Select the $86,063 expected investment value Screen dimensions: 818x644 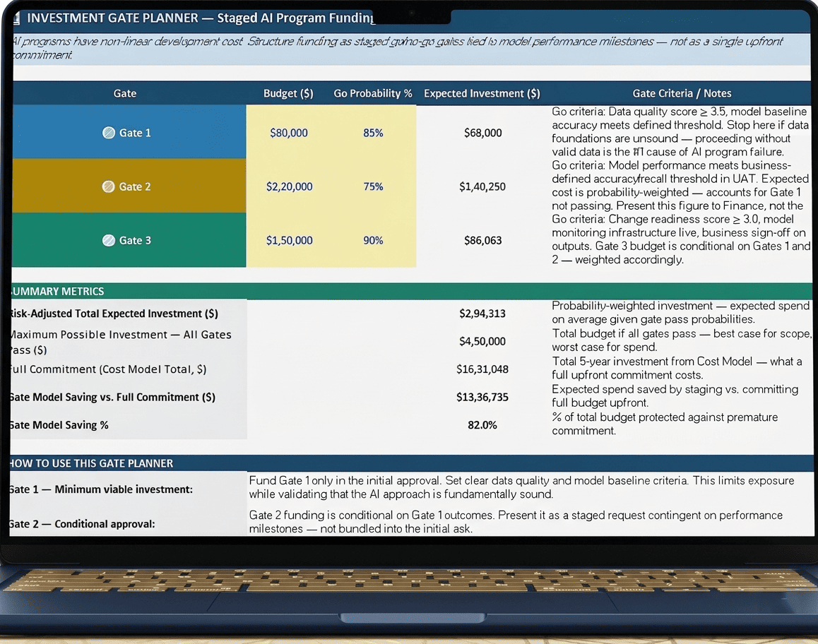[482, 240]
